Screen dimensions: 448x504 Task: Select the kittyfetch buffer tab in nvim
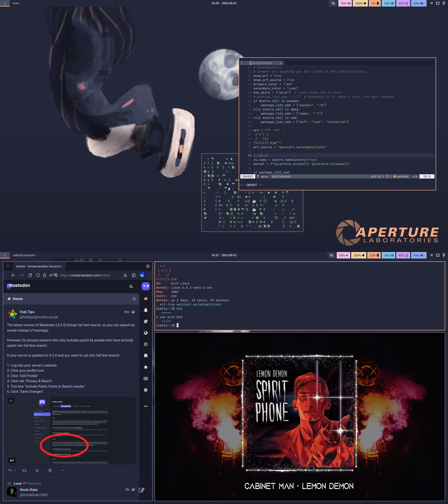pos(262,63)
